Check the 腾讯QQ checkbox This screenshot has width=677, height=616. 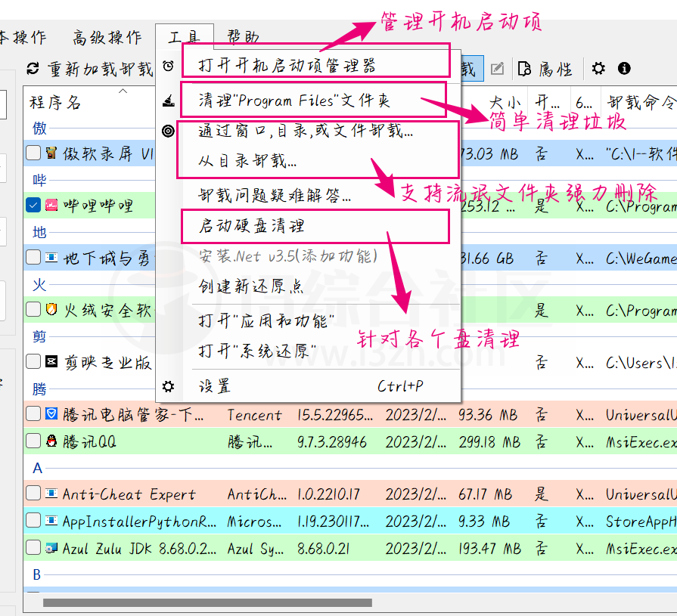click(x=33, y=441)
